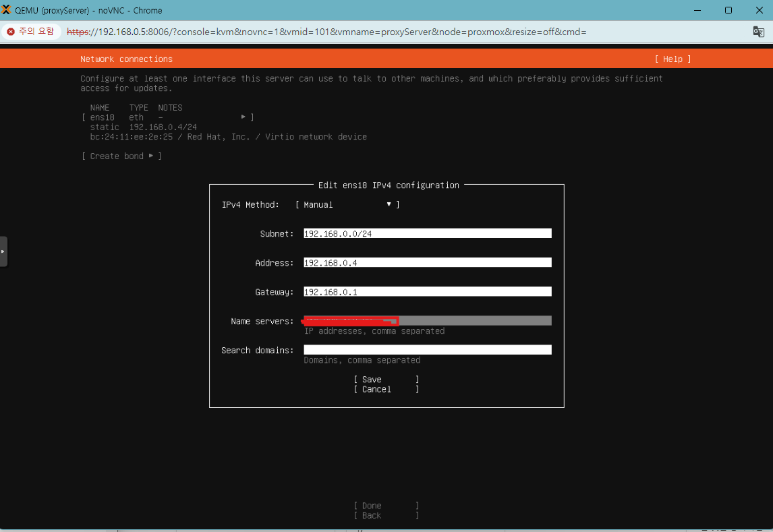Viewport: 773px width, 532px height.
Task: Click the Back button at bottom
Action: [x=386, y=515]
